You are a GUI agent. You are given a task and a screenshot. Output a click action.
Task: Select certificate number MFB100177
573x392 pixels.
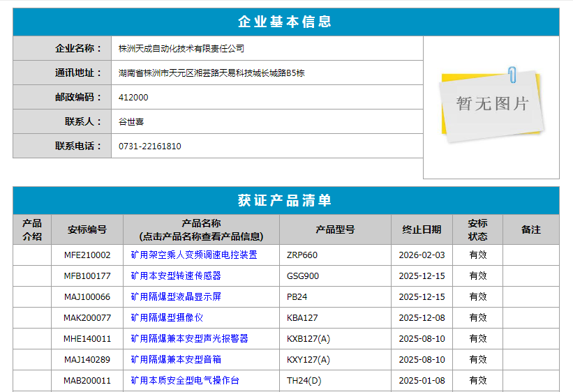tap(87, 276)
